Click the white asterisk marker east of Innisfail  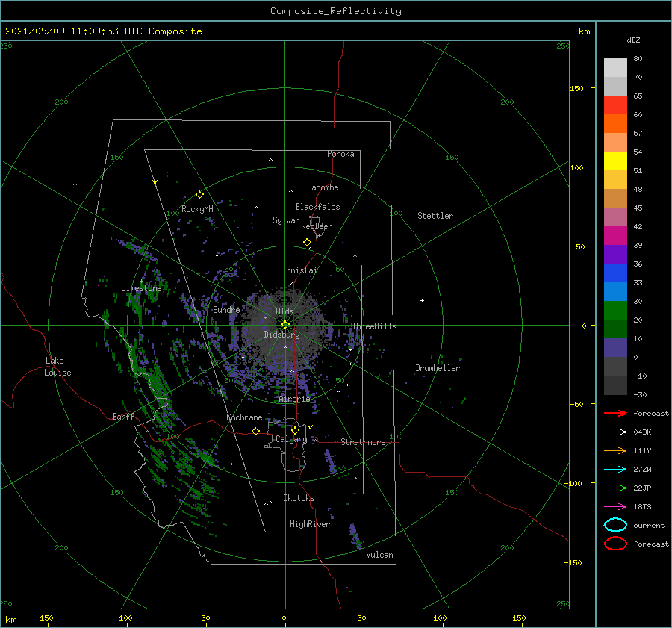pyautogui.click(x=355, y=256)
